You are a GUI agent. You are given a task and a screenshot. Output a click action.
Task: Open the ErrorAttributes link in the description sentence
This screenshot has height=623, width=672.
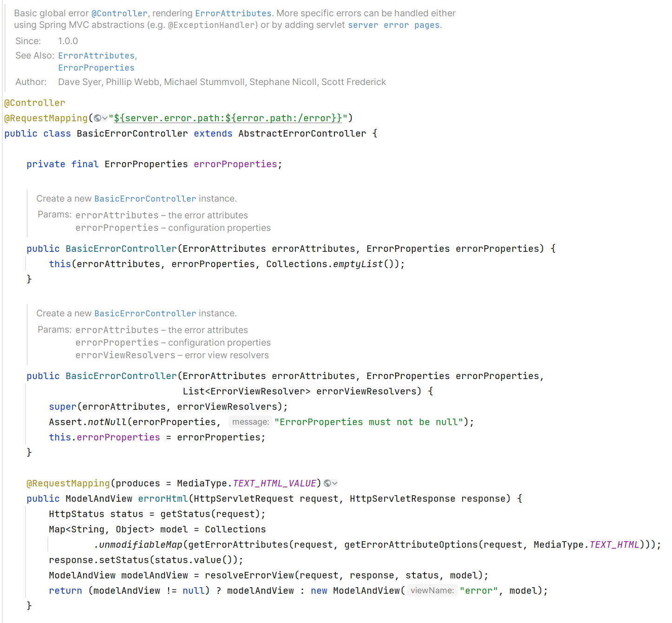point(233,13)
